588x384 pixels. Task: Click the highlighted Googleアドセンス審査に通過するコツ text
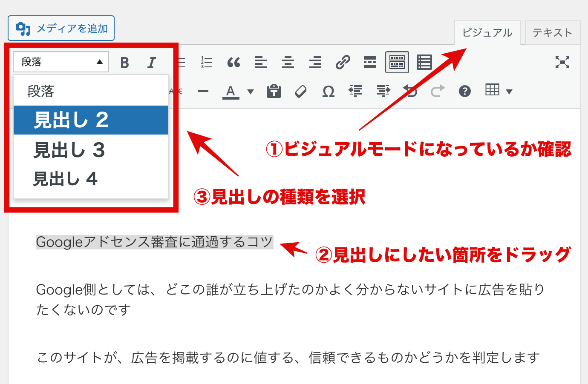click(x=154, y=242)
